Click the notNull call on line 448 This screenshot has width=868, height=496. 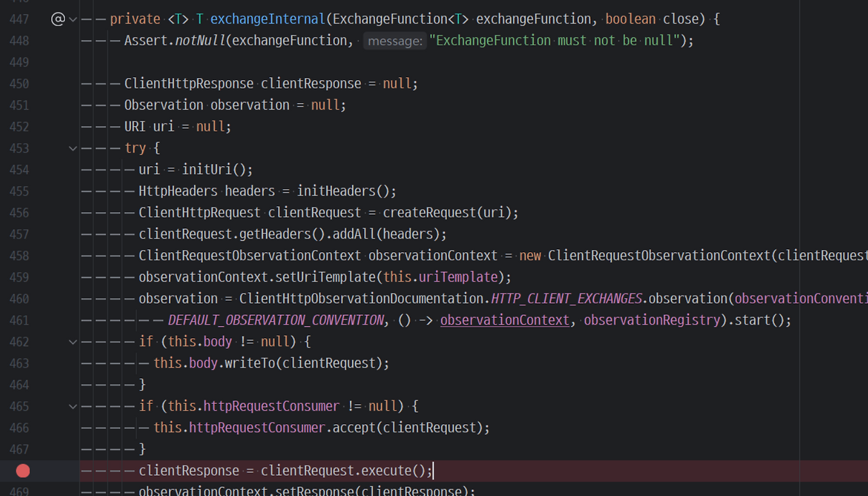pos(200,41)
